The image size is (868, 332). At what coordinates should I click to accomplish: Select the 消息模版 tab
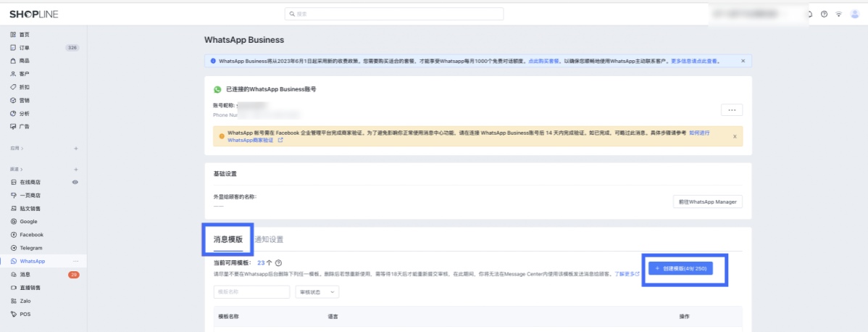[228, 239]
